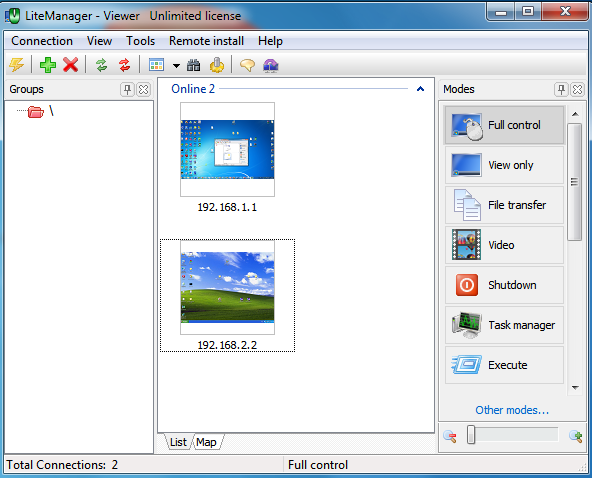Click the red refresh arrows icon
The height and width of the screenshot is (478, 592).
tap(125, 65)
